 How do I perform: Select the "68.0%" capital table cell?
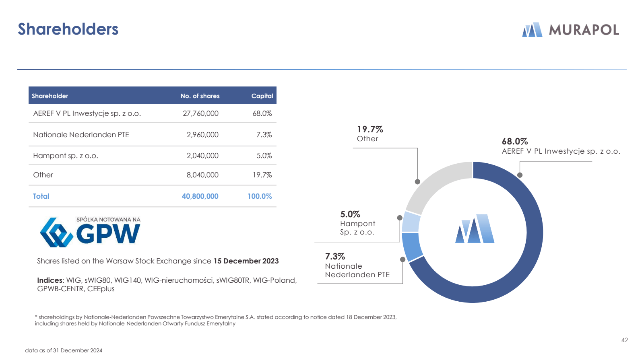pyautogui.click(x=262, y=113)
